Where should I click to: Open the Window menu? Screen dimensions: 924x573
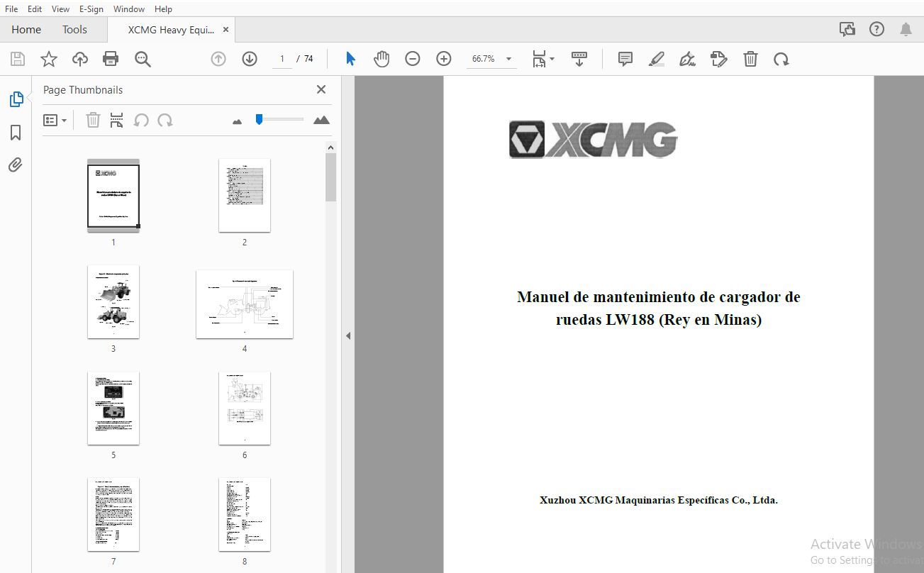(x=129, y=9)
